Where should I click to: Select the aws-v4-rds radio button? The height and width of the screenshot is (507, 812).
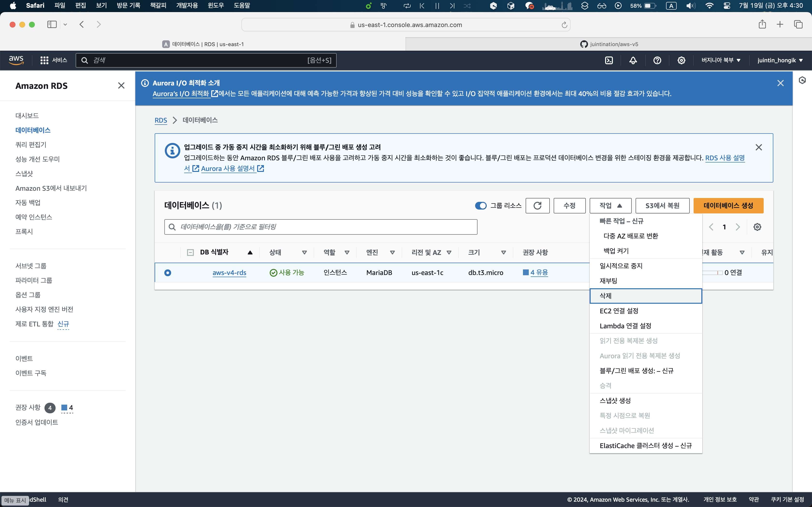[x=168, y=273]
